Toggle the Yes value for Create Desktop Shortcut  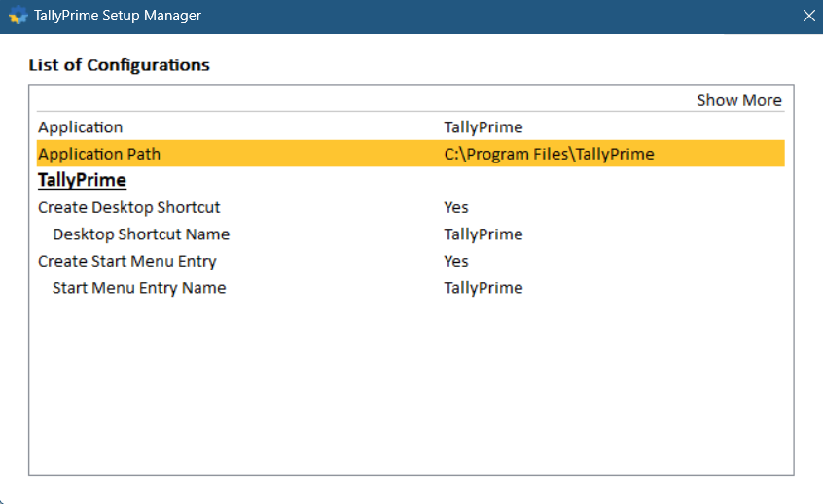(x=456, y=207)
